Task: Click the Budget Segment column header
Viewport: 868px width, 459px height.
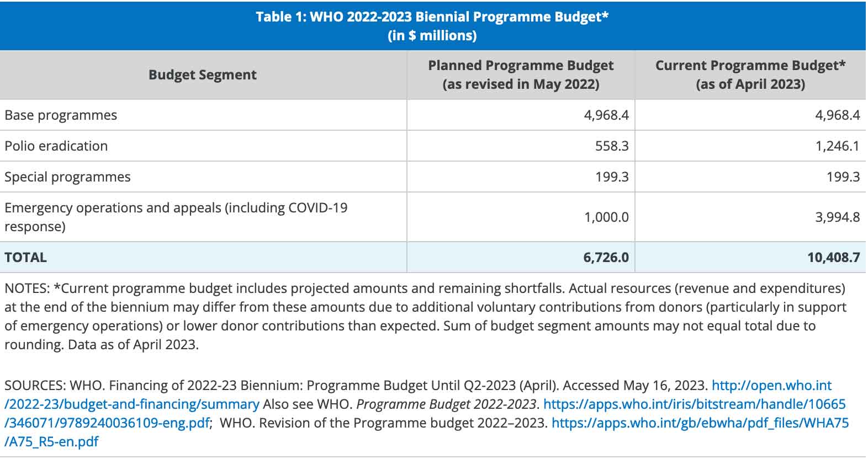Action: (x=203, y=75)
